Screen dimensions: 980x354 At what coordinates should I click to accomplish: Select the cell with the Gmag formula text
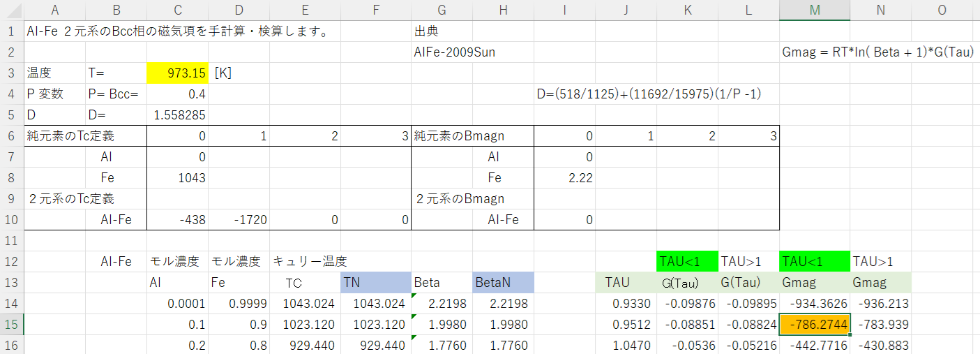tap(877, 52)
